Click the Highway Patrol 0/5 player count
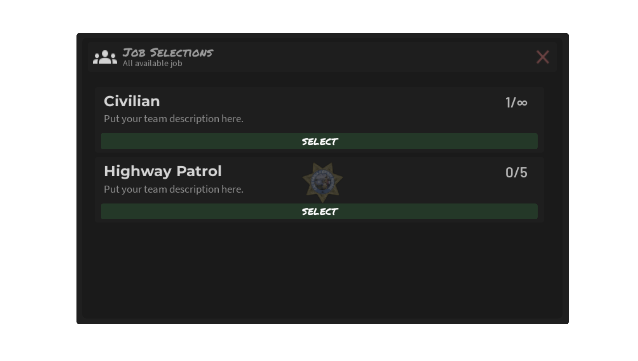 516,173
